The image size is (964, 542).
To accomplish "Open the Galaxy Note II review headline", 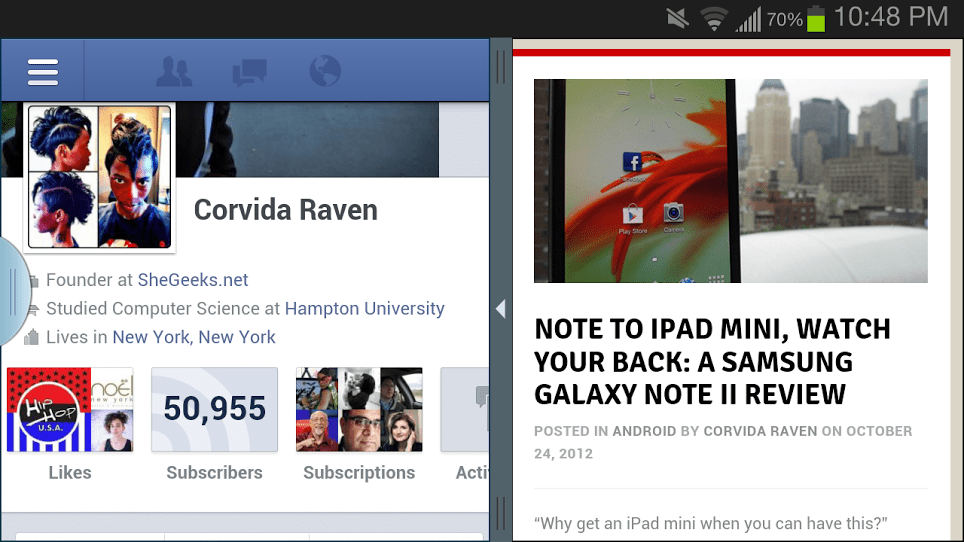I will point(712,362).
